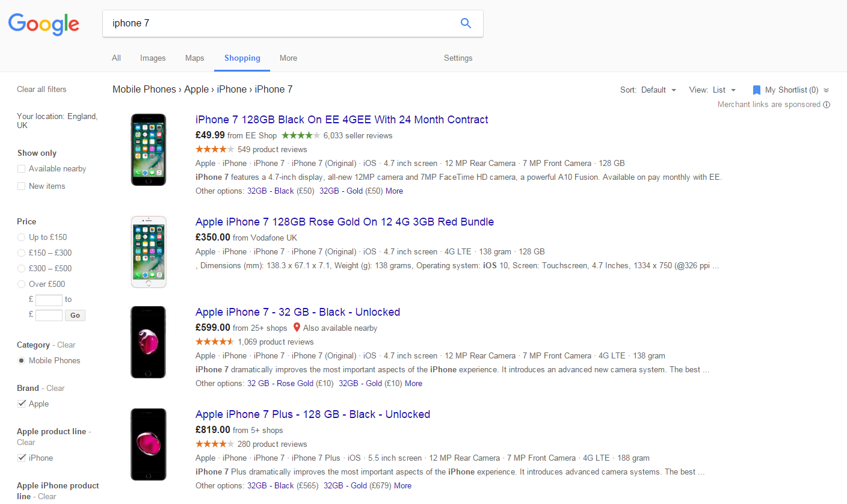
Task: Click red location pin near Also available nearby
Action: coord(297,328)
